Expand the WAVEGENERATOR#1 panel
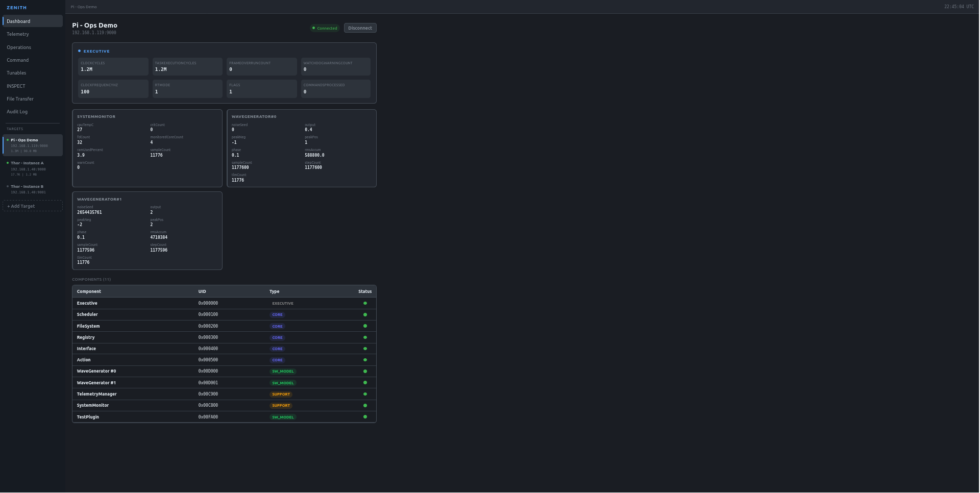 tap(100, 199)
